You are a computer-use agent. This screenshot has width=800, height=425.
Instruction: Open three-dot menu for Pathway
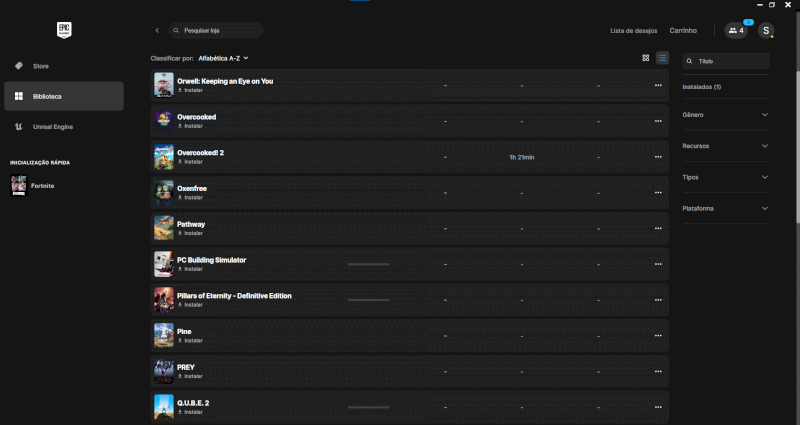[x=658, y=228]
